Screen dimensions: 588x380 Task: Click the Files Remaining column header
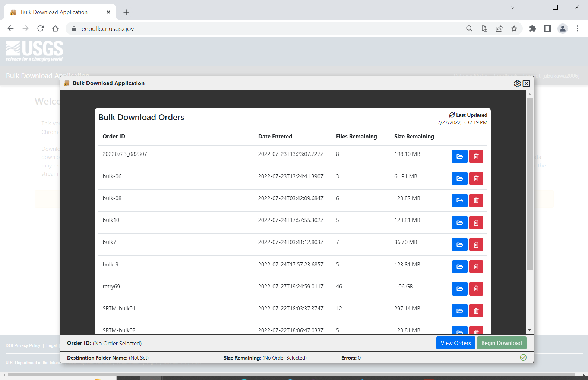[x=356, y=137]
